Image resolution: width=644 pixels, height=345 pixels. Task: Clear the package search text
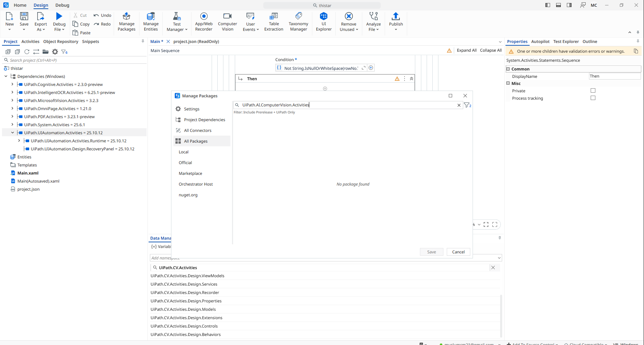click(x=459, y=105)
